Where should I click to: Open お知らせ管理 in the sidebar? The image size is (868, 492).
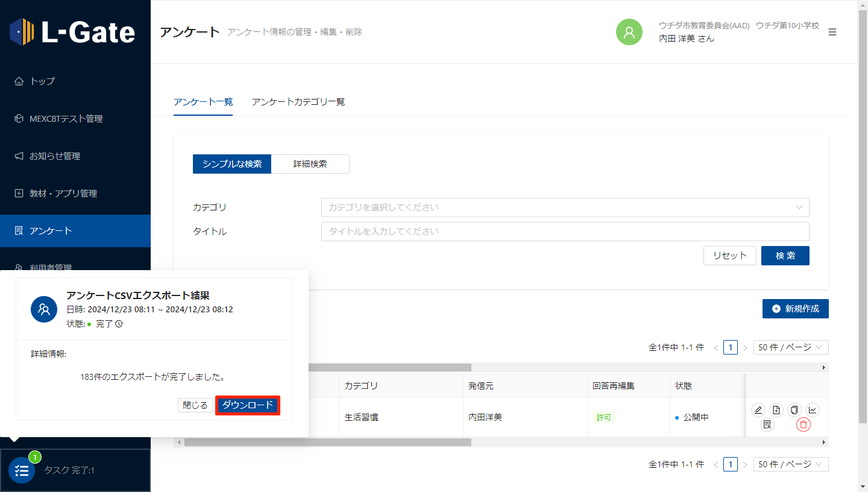(55, 156)
